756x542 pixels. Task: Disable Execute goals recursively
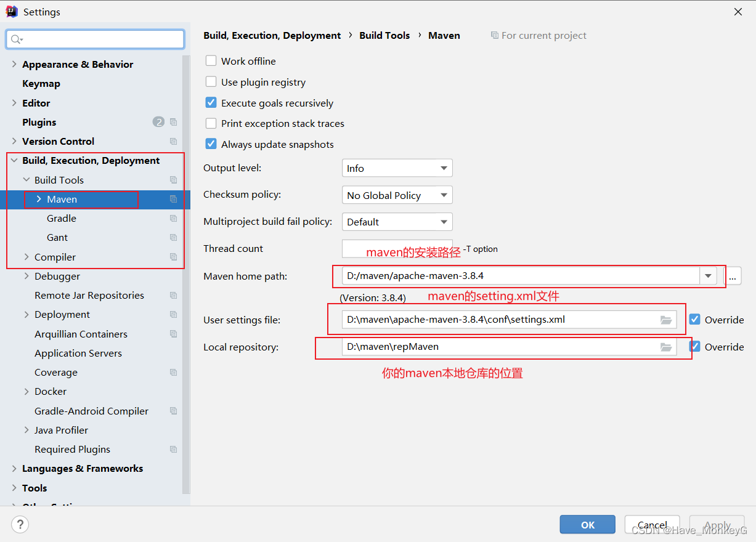211,103
